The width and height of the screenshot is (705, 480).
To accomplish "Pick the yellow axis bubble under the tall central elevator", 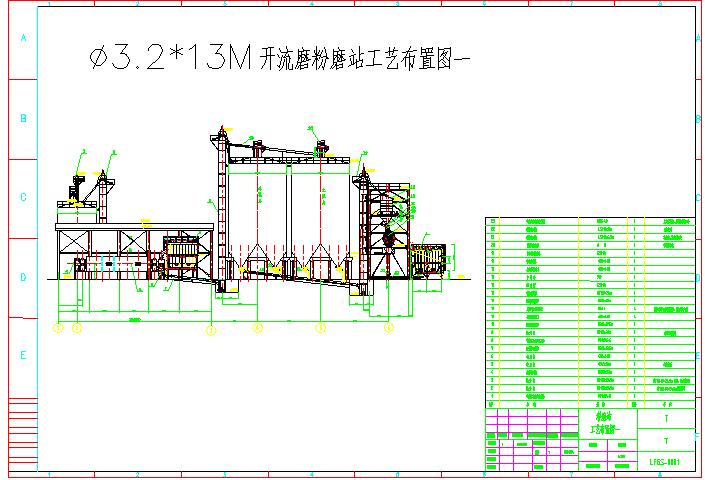I will [211, 331].
